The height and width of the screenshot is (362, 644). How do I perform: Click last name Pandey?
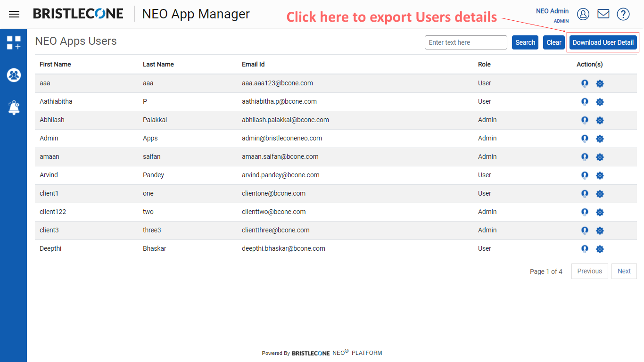[154, 175]
